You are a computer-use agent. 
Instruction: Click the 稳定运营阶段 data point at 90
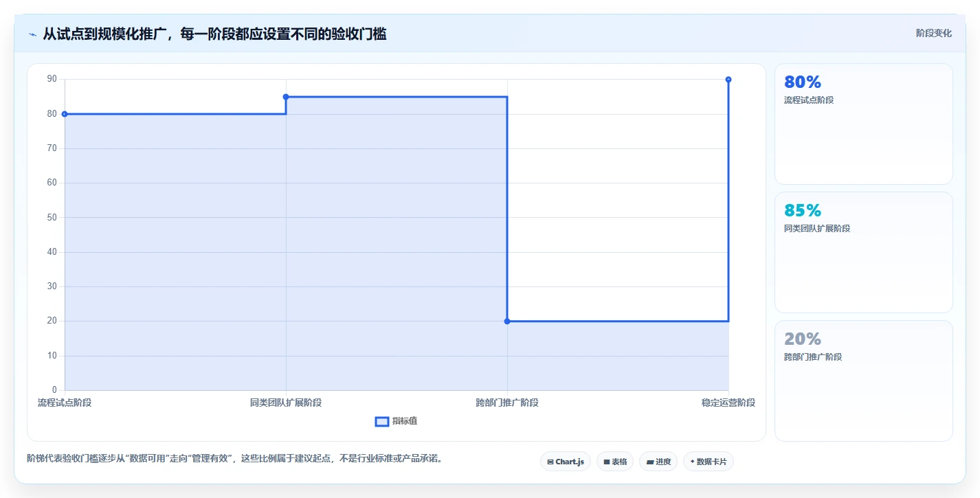[728, 80]
